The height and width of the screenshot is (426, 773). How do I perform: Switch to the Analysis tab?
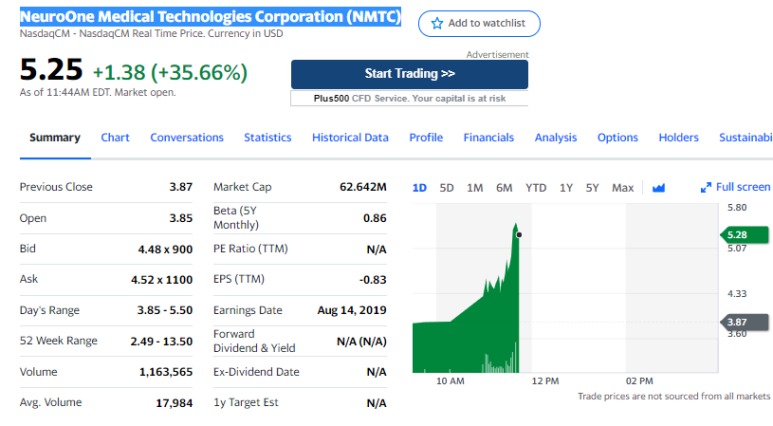[556, 138]
